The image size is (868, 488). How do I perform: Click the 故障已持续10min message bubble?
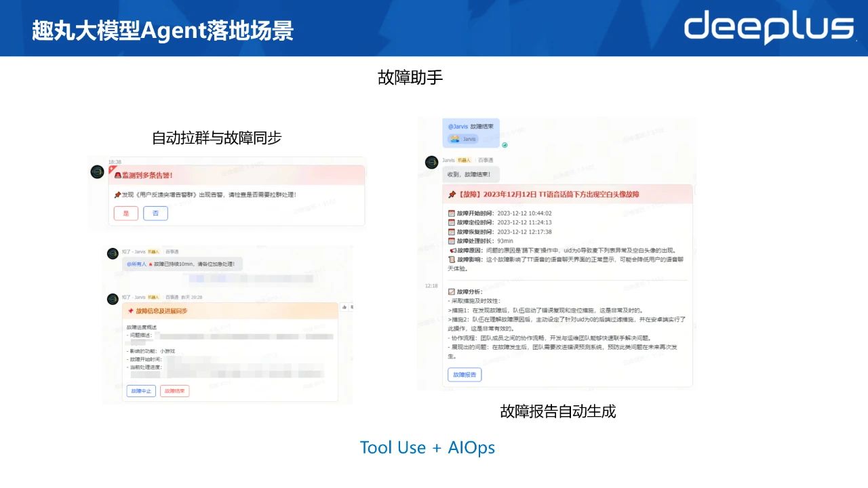(182, 264)
